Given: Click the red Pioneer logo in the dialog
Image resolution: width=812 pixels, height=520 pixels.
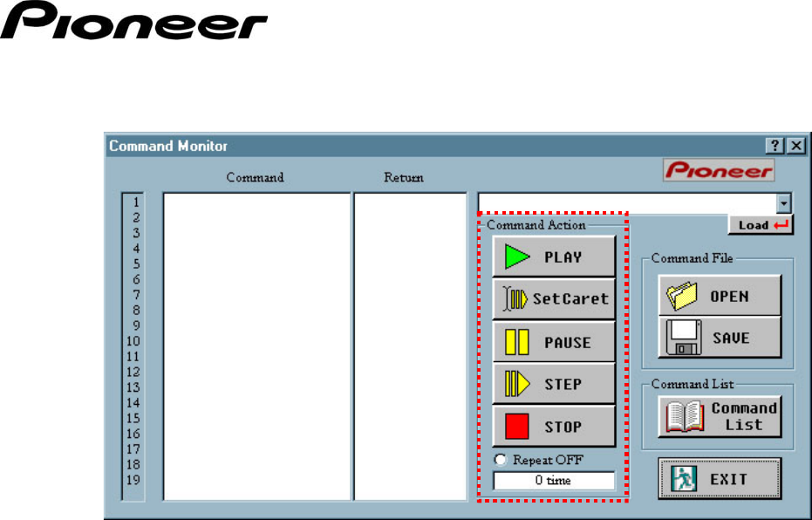Looking at the screenshot, I should pos(719,170).
